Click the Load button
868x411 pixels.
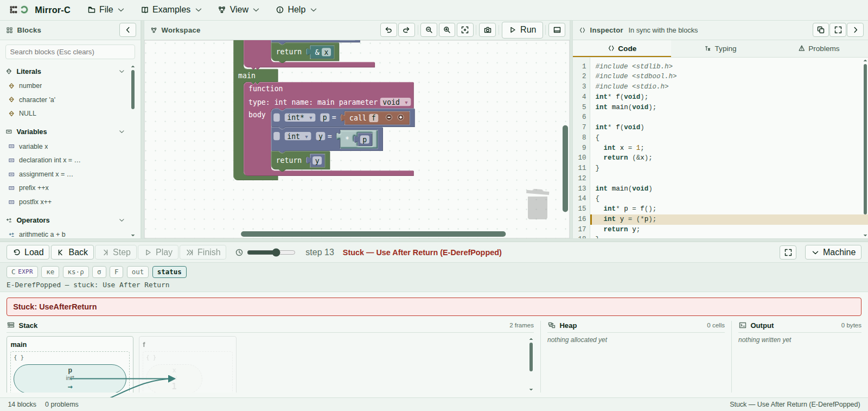(28, 252)
